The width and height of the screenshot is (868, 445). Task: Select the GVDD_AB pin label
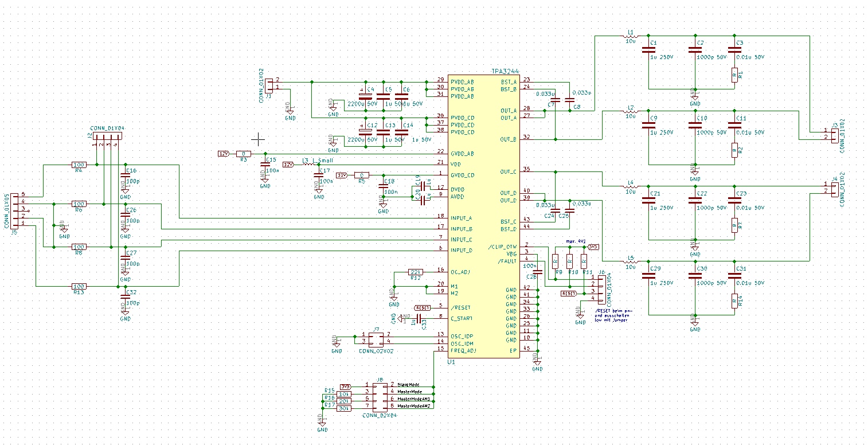coord(462,154)
